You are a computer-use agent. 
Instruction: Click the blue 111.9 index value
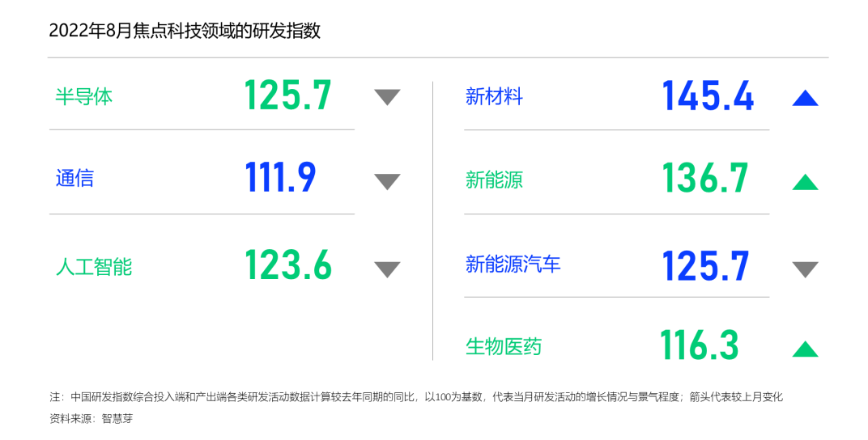point(280,178)
